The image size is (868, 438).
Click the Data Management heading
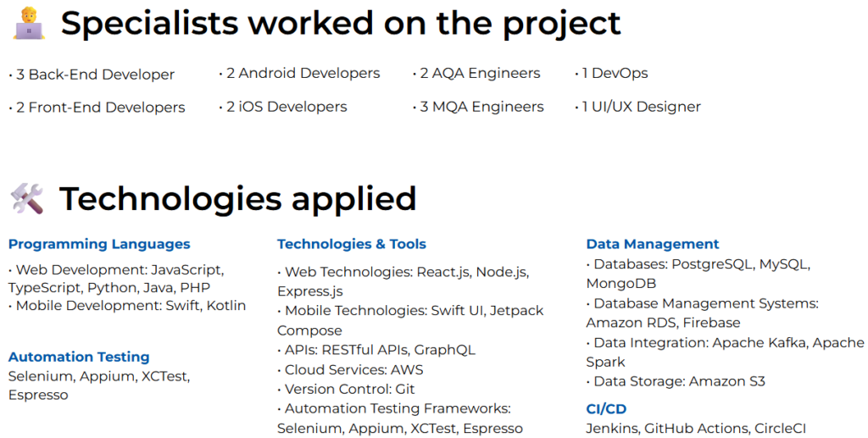click(x=653, y=244)
